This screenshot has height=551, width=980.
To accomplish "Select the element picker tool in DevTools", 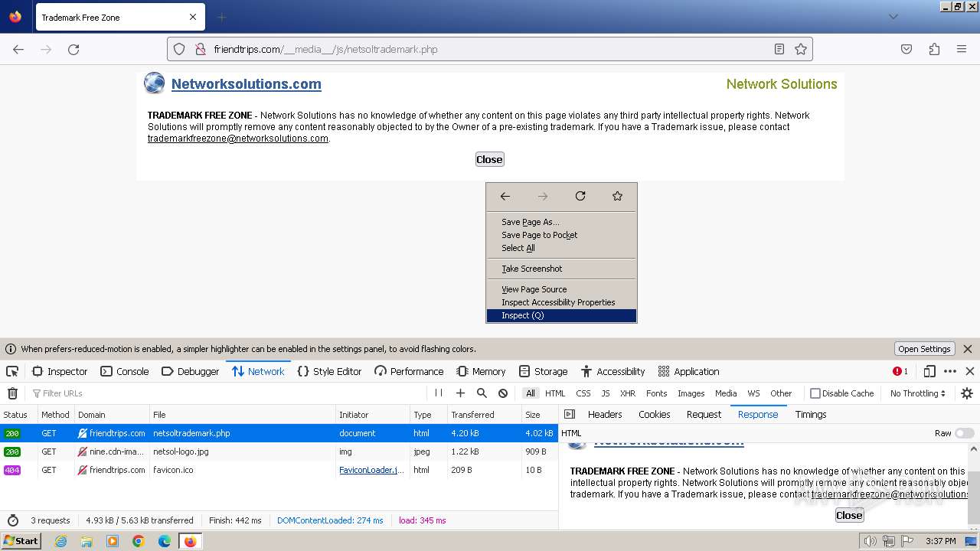I will [12, 371].
